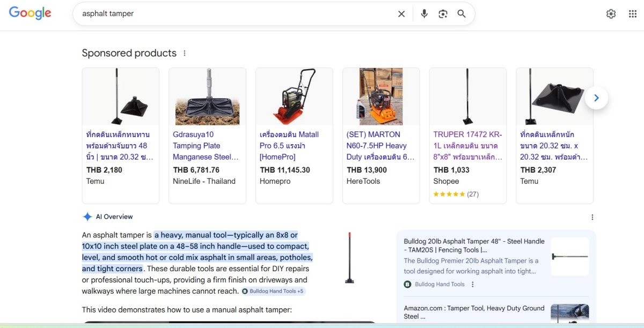Click the Sponsored products heading

pos(129,53)
